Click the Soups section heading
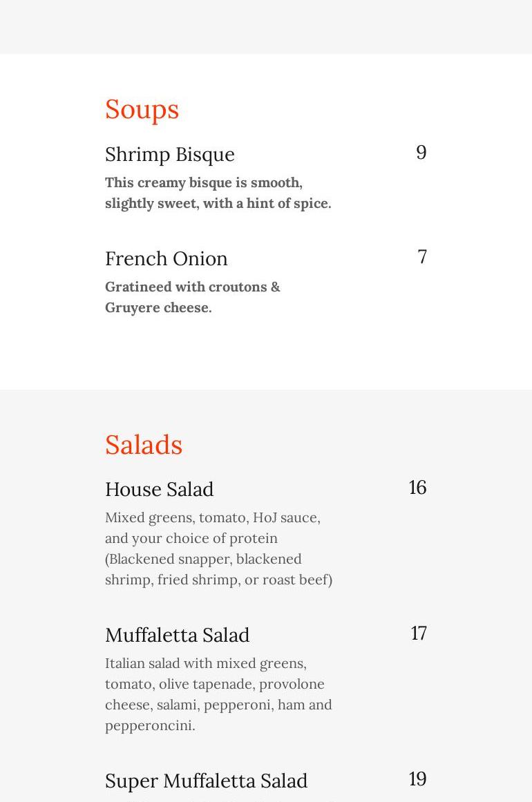The image size is (532, 802). click(x=142, y=109)
